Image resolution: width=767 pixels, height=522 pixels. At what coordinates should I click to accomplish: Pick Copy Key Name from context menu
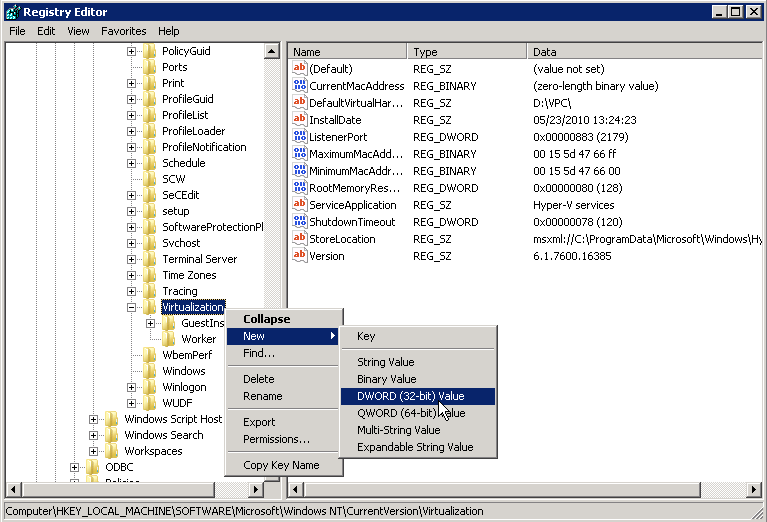pyautogui.click(x=281, y=465)
